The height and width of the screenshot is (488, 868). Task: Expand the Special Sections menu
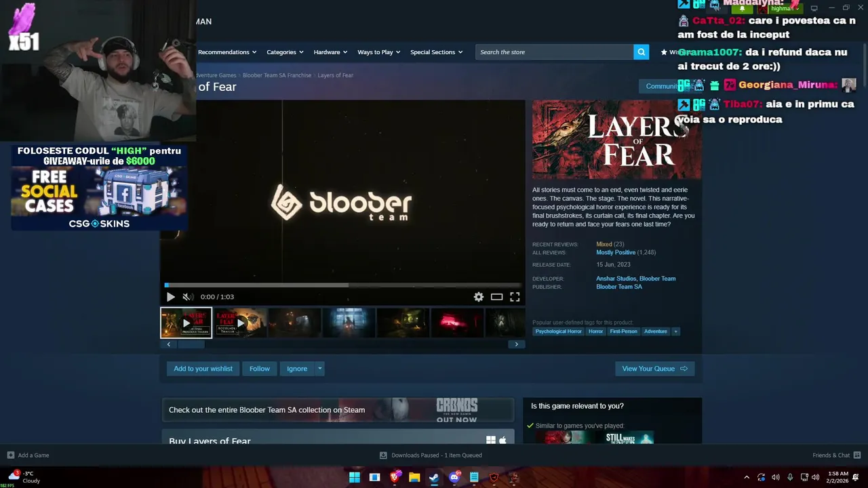436,52
